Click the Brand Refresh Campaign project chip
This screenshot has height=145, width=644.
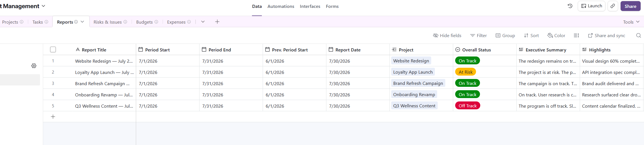coord(418,83)
